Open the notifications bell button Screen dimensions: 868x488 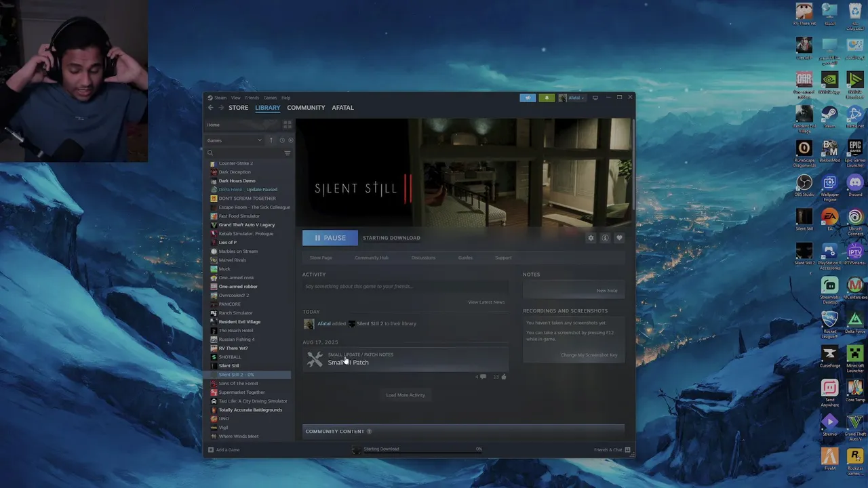(547, 98)
